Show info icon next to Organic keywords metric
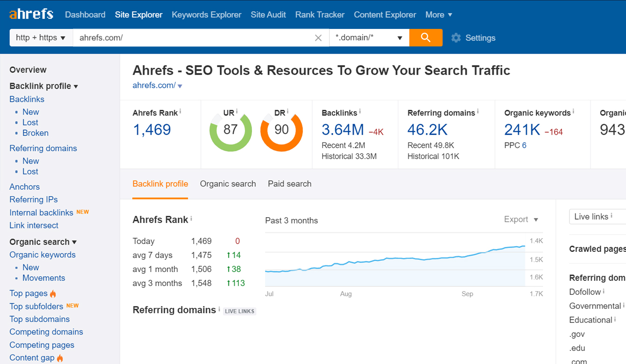This screenshot has height=364, width=626. click(573, 112)
